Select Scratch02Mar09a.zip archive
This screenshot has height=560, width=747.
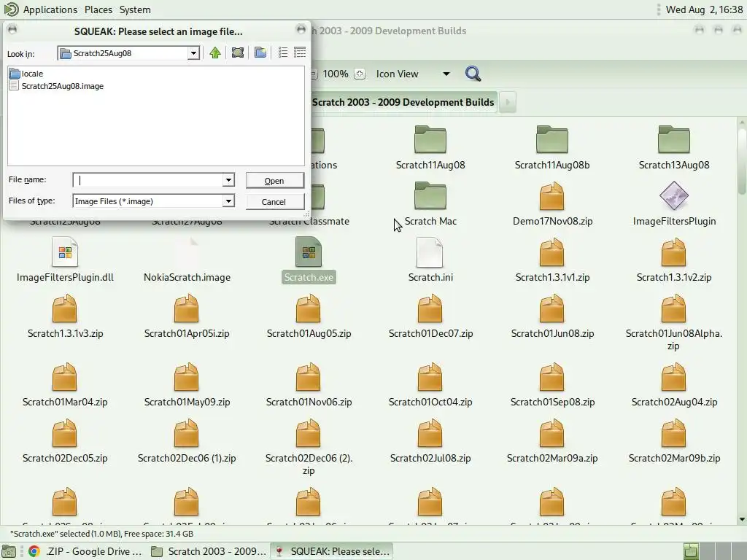[552, 441]
